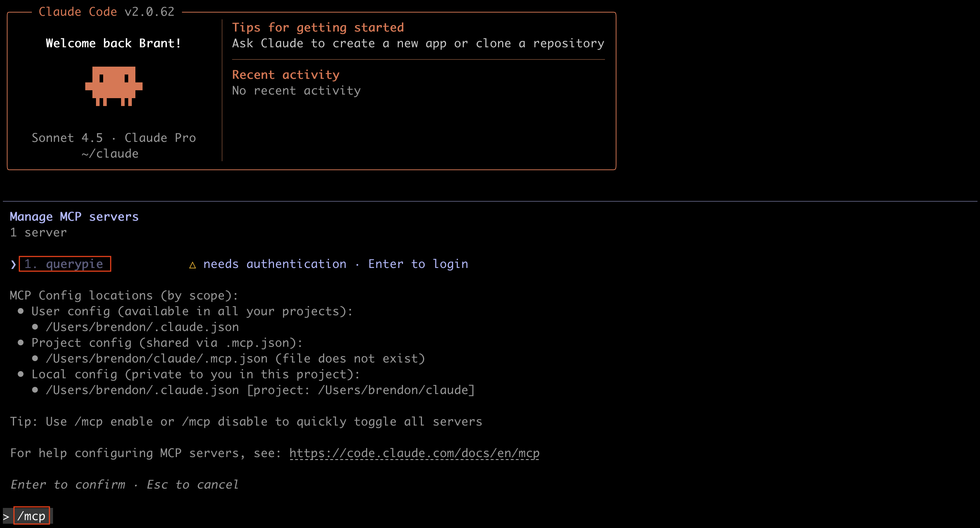Click the /mcp command input text
980x528 pixels.
(x=32, y=516)
